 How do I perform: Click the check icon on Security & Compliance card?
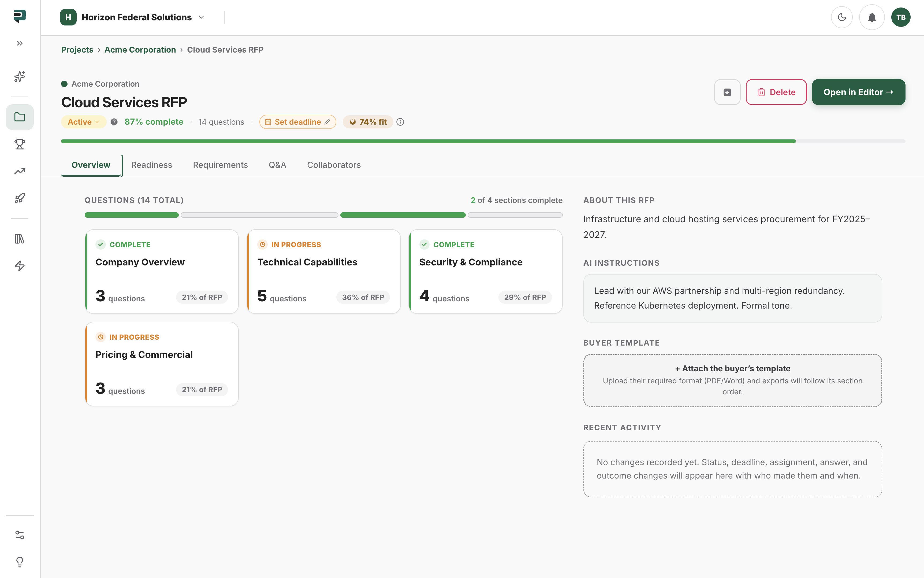tap(424, 245)
